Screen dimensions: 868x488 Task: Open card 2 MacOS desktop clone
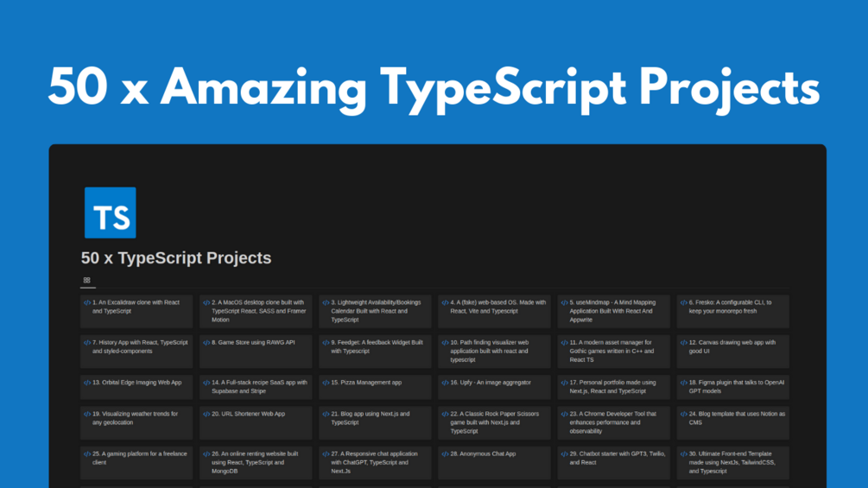pyautogui.click(x=256, y=312)
